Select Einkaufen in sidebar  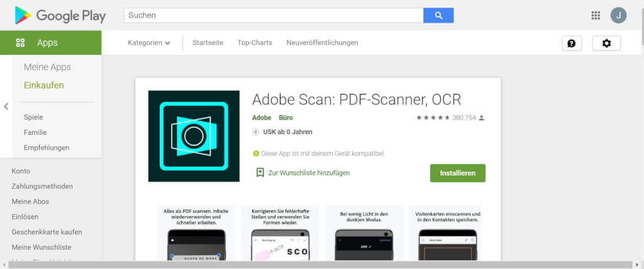44,86
